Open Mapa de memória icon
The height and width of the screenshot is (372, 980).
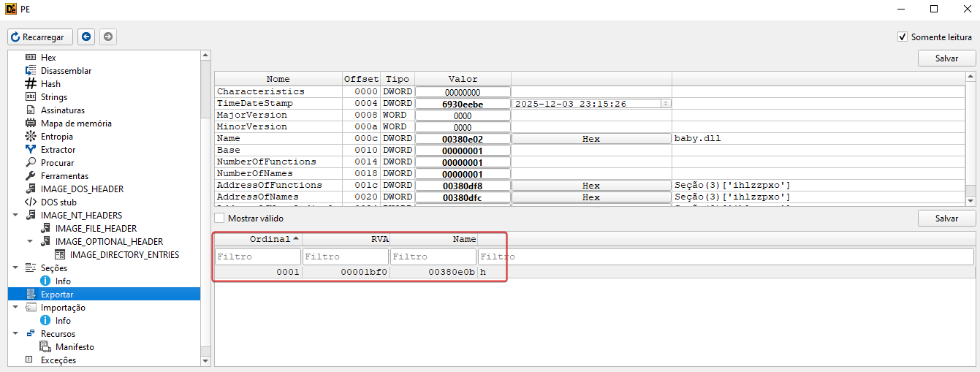pyautogui.click(x=31, y=124)
